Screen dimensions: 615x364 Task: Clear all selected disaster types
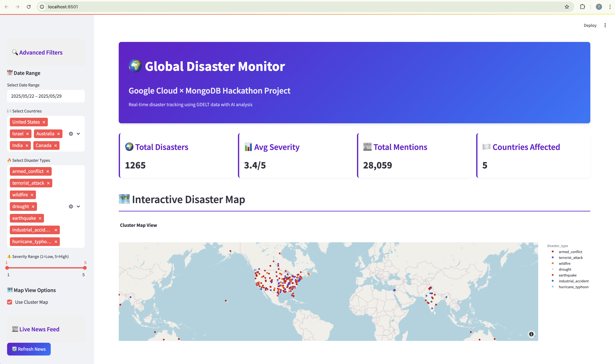click(x=71, y=207)
